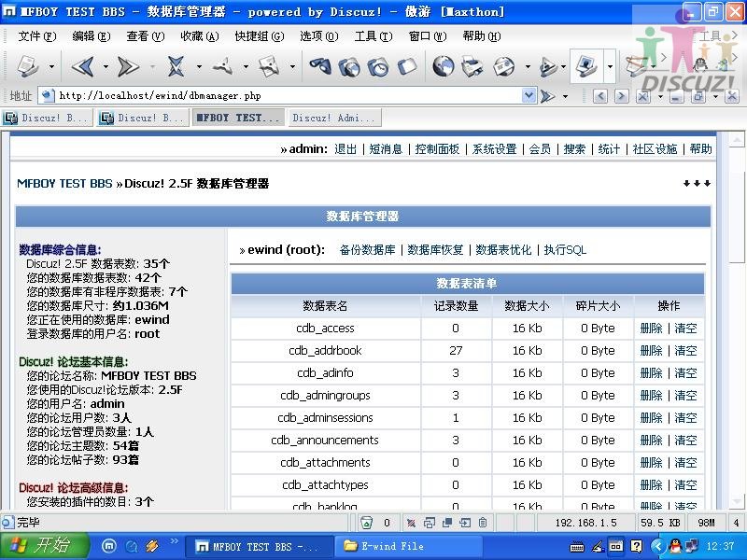Image resolution: width=747 pixels, height=560 pixels.
Task: Click 清空 for cdb_attachtypes row
Action: [x=685, y=484]
